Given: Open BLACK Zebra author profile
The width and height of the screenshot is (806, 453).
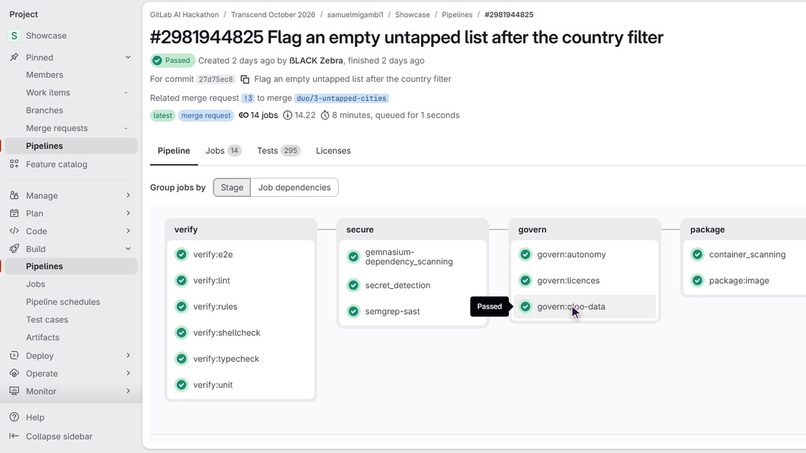Looking at the screenshot, I should click(316, 60).
